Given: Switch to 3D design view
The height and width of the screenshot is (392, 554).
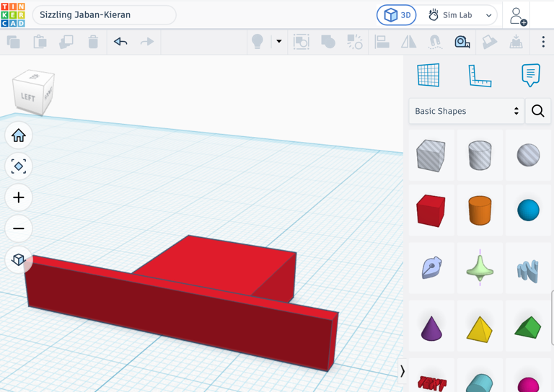Looking at the screenshot, I should 397,15.
